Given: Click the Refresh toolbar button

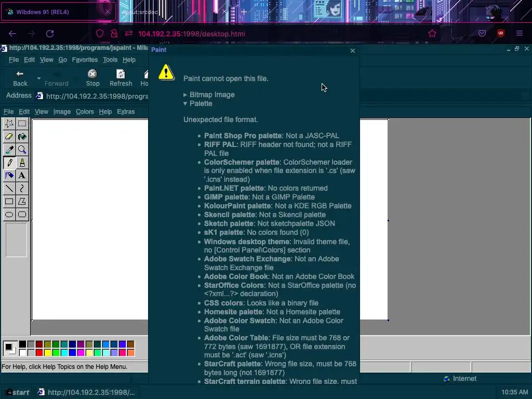Looking at the screenshot, I should [x=121, y=78].
